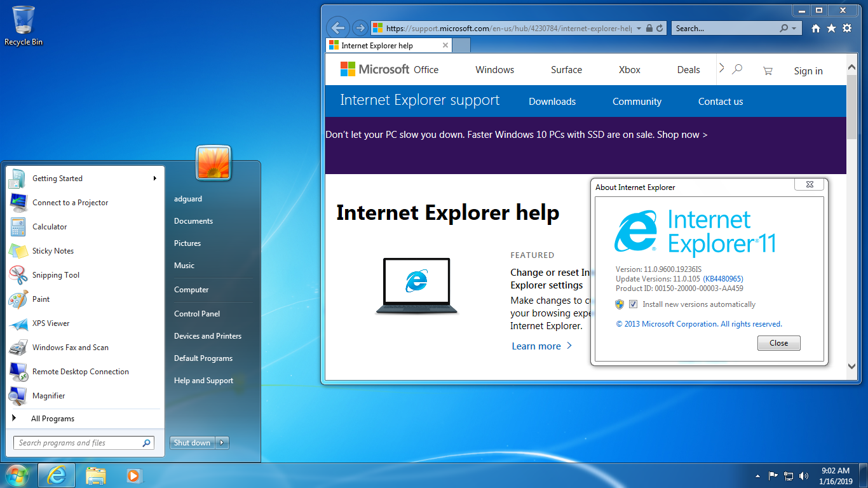This screenshot has width=868, height=488.
Task: Expand All Programs list
Action: pos(86,419)
